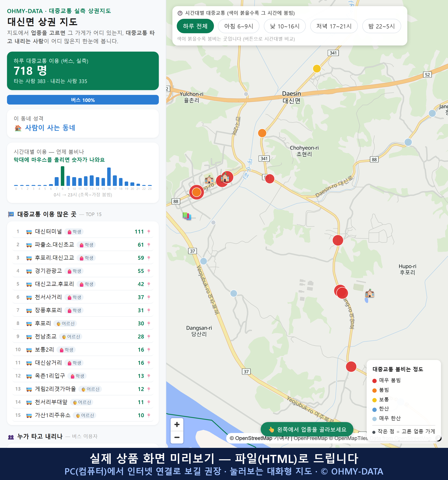The width and height of the screenshot is (448, 480).
Task: Click the hour 16 bar in the chart
Action: 109,176
